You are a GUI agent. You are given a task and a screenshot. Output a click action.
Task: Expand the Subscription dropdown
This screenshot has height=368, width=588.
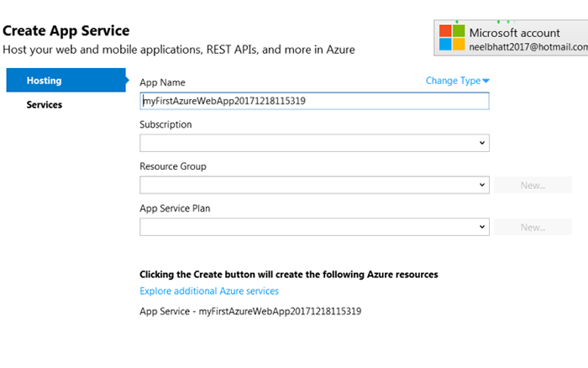click(314, 143)
